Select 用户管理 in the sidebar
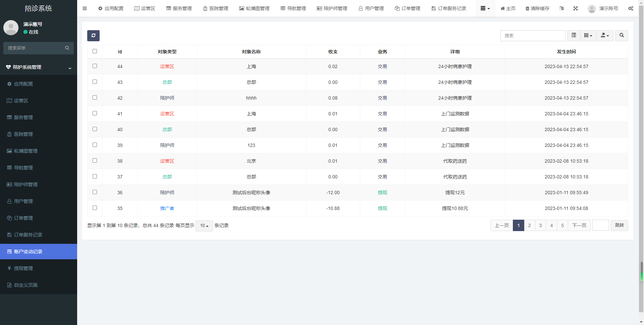 click(x=39, y=201)
